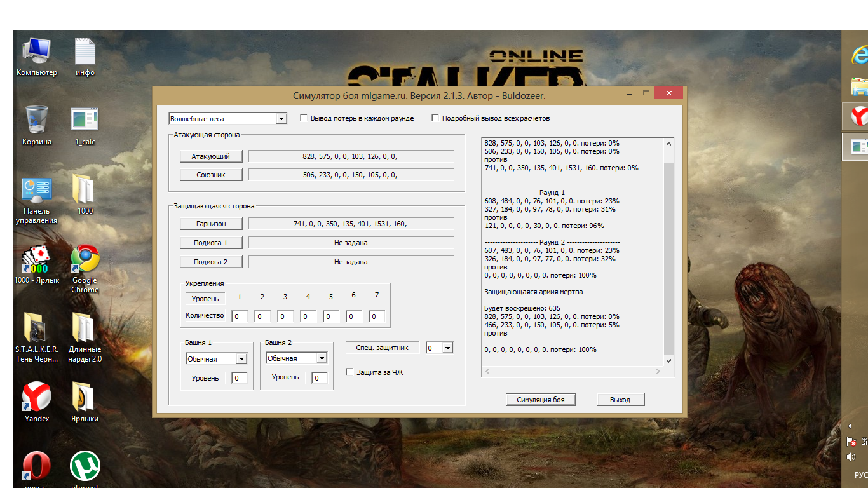Click results horizontal scroll left arrow
This screenshot has width=868, height=488.
pyautogui.click(x=487, y=371)
